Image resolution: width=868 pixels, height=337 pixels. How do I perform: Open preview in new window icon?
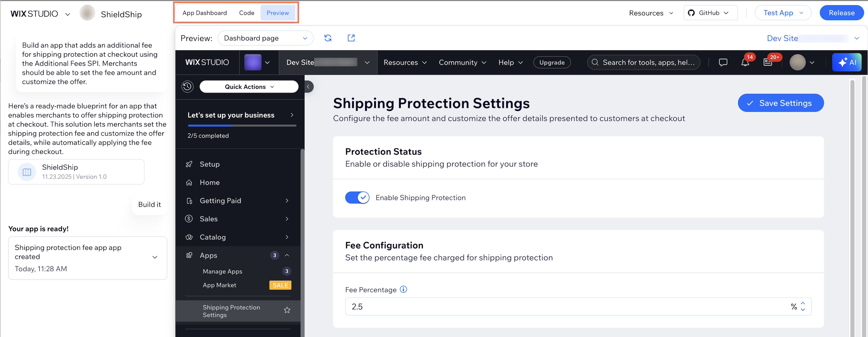tap(351, 38)
